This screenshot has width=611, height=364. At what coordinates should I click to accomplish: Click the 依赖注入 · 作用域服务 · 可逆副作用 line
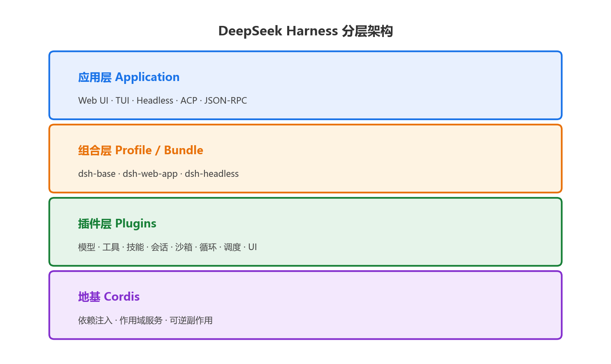[x=145, y=320]
